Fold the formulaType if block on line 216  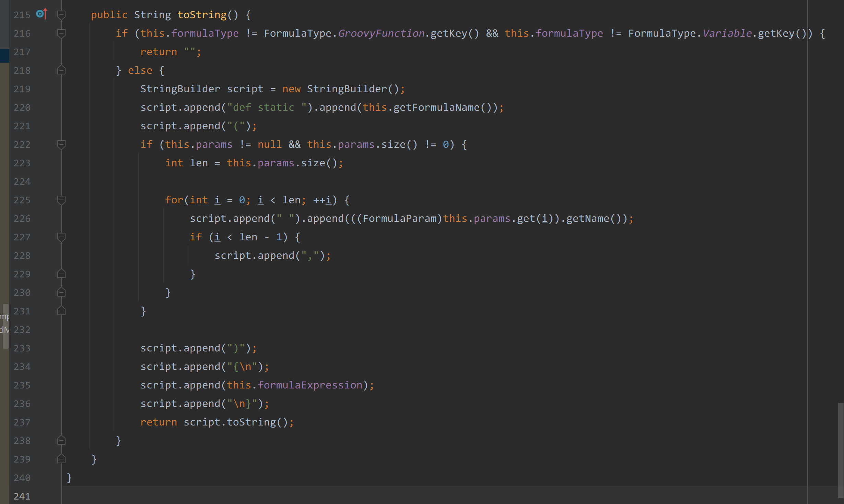61,33
